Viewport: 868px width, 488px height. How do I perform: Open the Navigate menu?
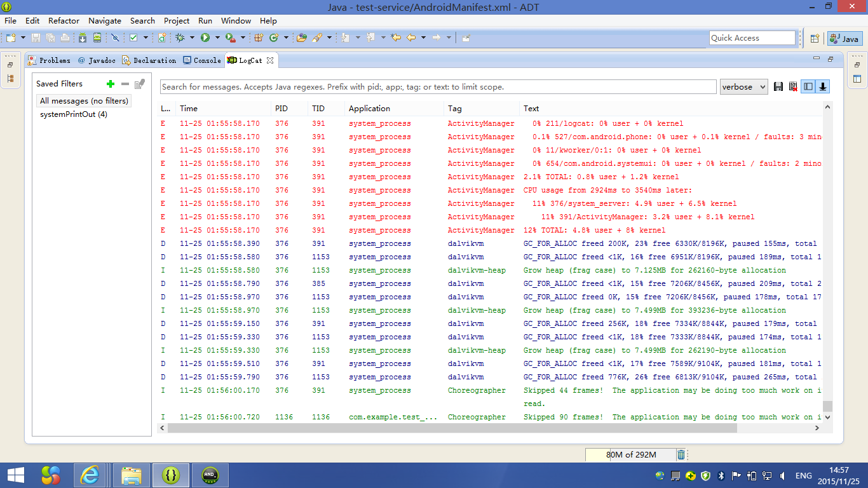pos(105,20)
